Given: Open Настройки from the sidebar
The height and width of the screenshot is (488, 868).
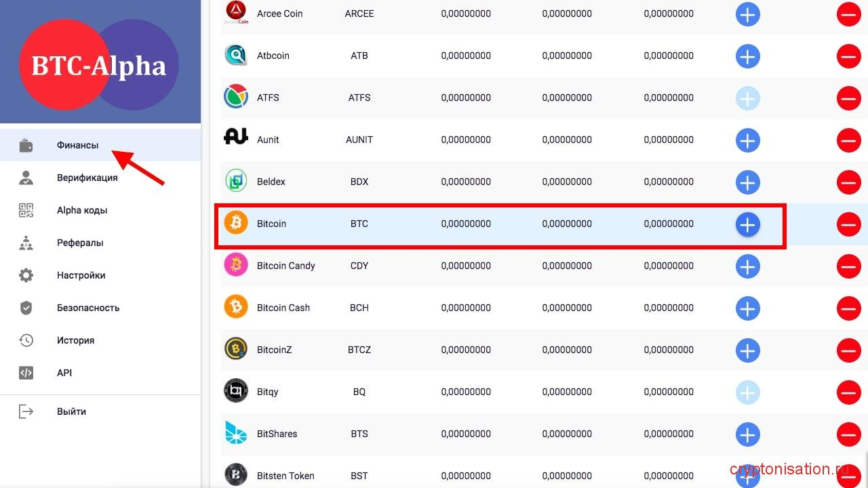Looking at the screenshot, I should [x=81, y=275].
